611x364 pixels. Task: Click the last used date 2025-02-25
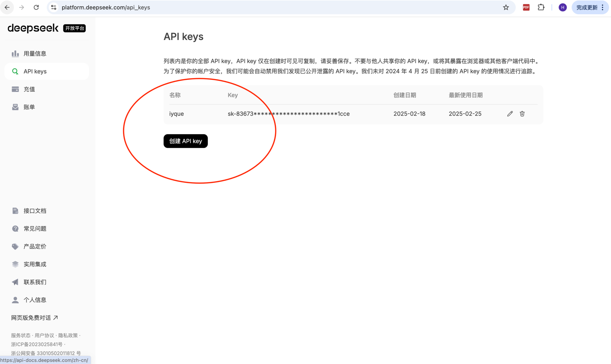[x=465, y=114]
